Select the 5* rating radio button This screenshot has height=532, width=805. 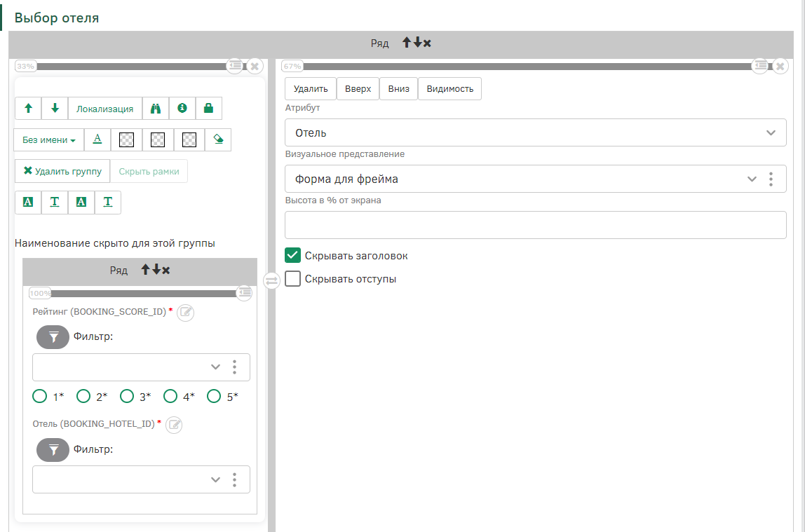(x=214, y=396)
